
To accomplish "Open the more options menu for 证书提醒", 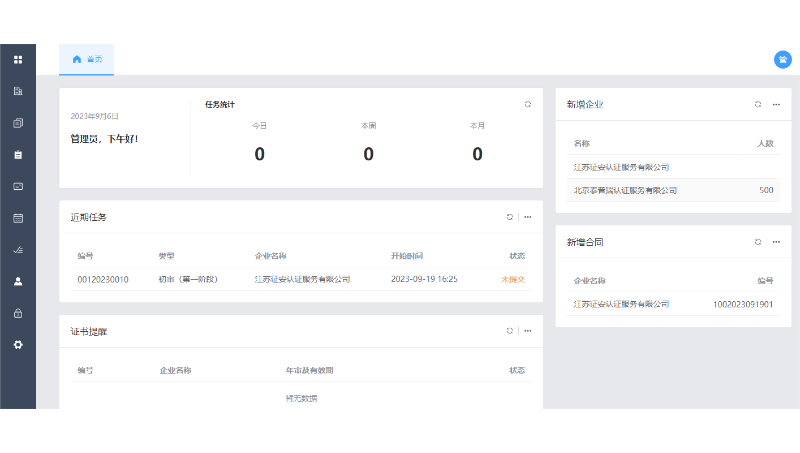I will (528, 331).
